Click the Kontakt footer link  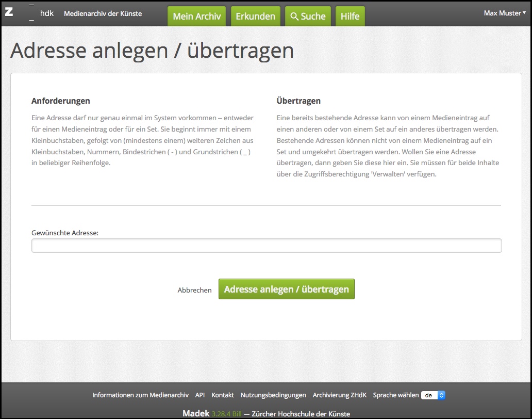tap(223, 395)
